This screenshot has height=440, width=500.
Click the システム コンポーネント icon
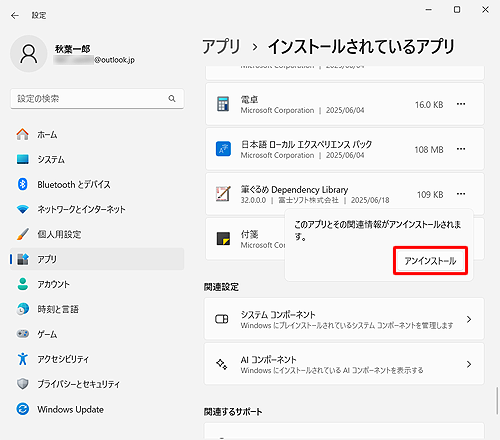(222, 319)
